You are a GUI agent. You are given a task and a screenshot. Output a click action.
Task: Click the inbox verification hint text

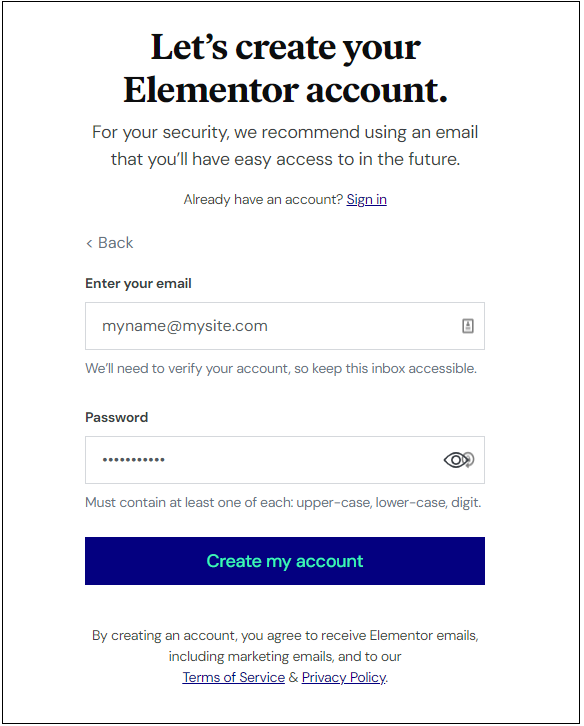[281, 369]
